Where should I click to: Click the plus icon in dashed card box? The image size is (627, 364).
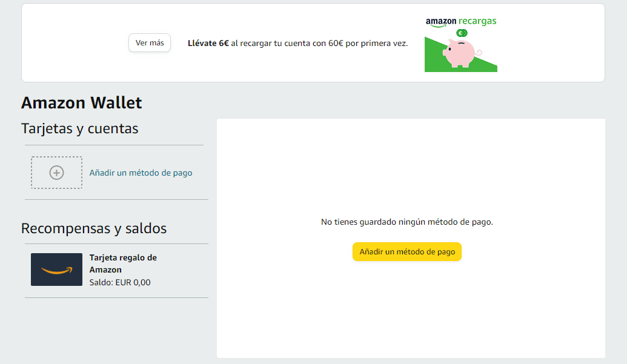(56, 173)
